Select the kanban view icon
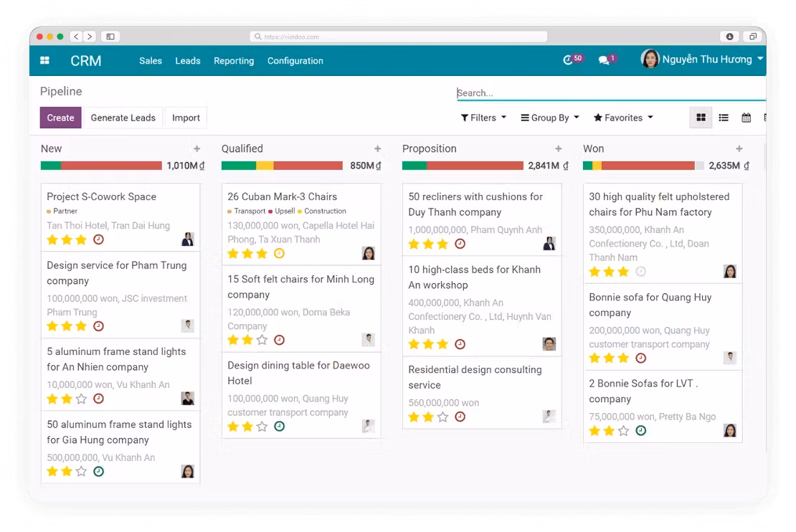The width and height of the screenshot is (796, 532). pos(701,118)
